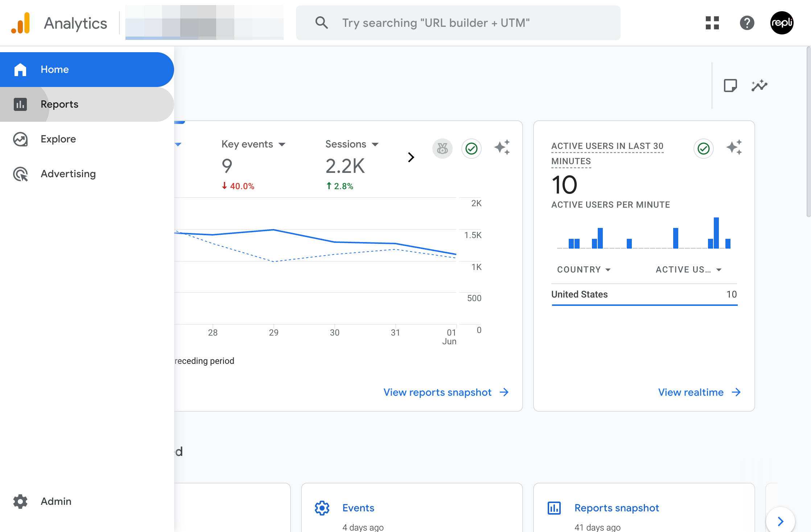
Task: Click the tallest active users bar
Action: pos(716,233)
